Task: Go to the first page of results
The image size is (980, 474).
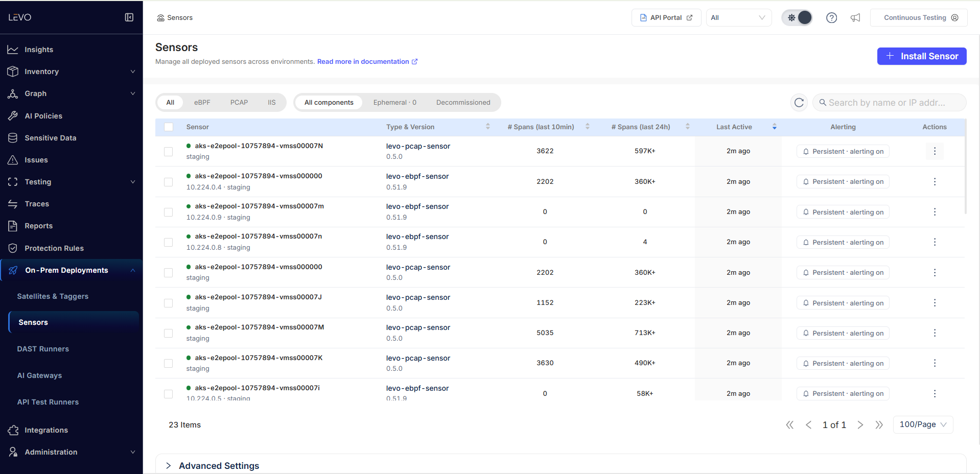Action: (789, 425)
